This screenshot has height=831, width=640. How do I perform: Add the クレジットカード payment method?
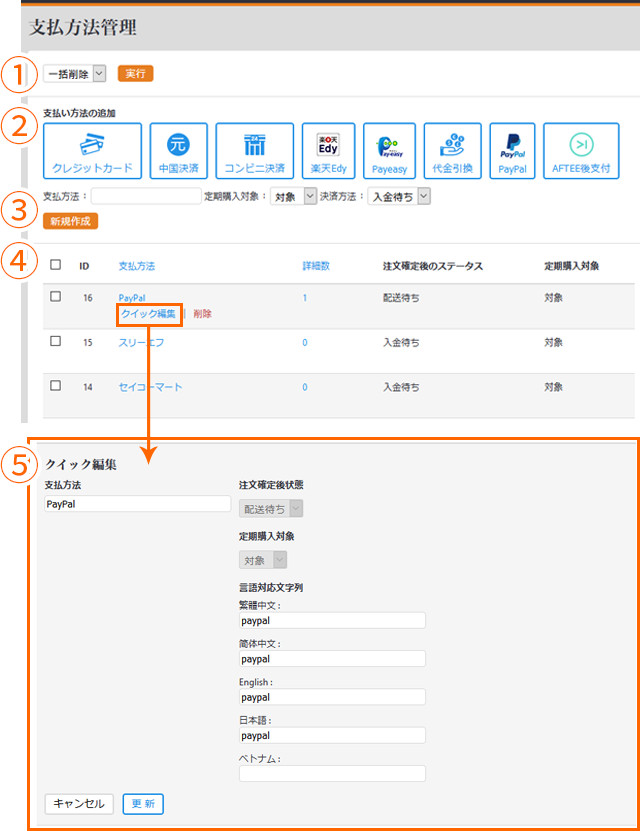coord(93,151)
